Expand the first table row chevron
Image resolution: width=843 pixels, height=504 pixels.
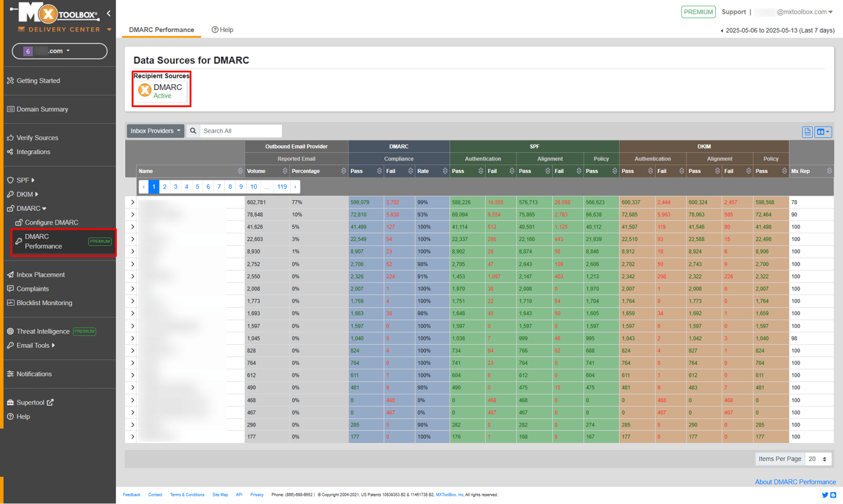tap(132, 202)
